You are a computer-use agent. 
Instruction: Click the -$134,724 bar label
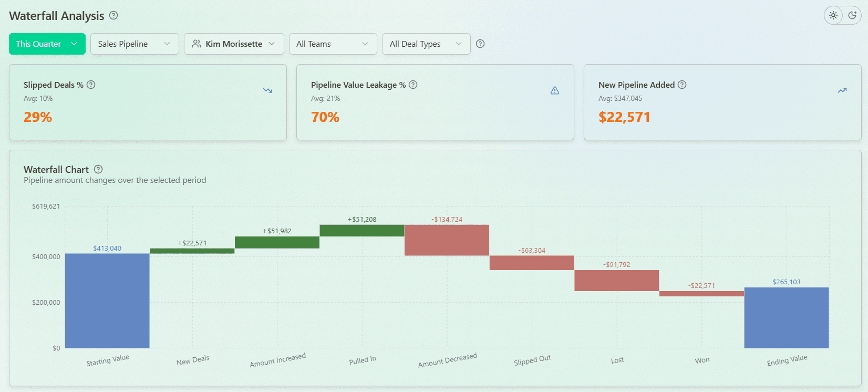(447, 220)
